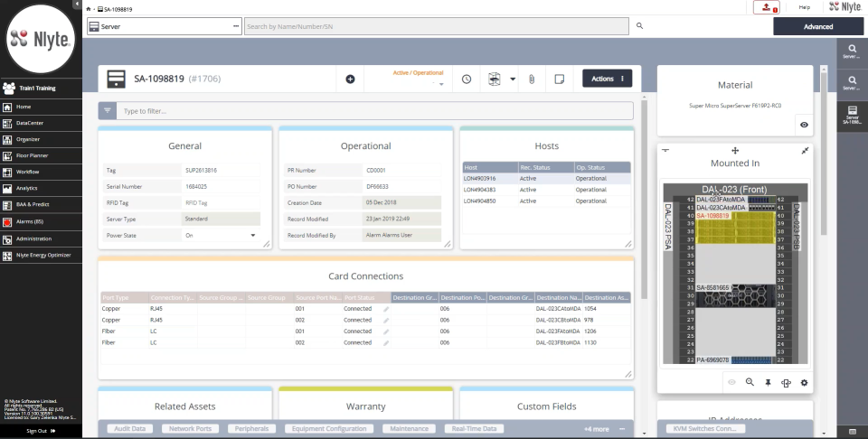Switch to Network Ports tab

pyautogui.click(x=191, y=428)
